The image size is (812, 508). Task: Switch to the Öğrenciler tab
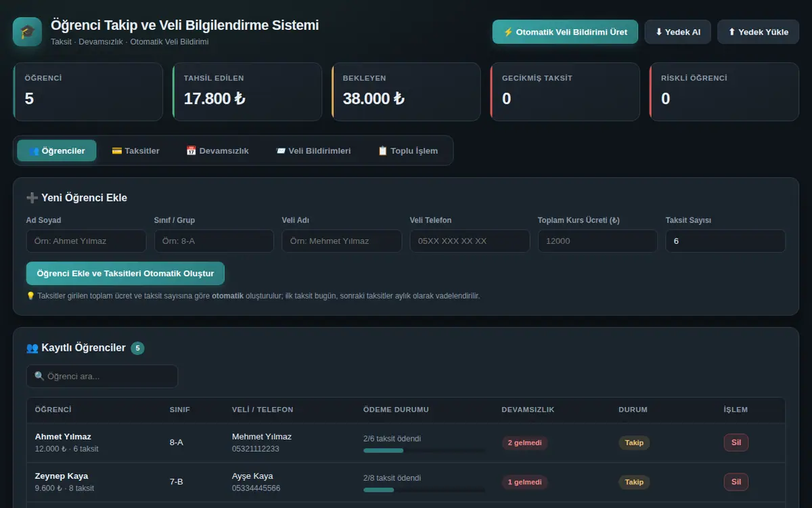coord(57,150)
